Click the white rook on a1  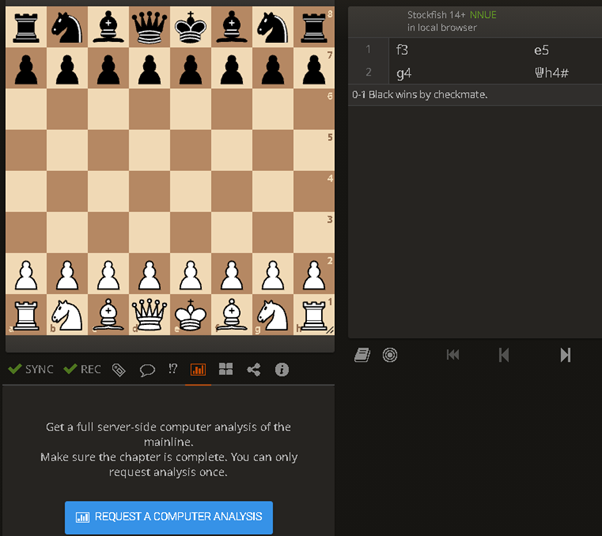[x=26, y=315]
